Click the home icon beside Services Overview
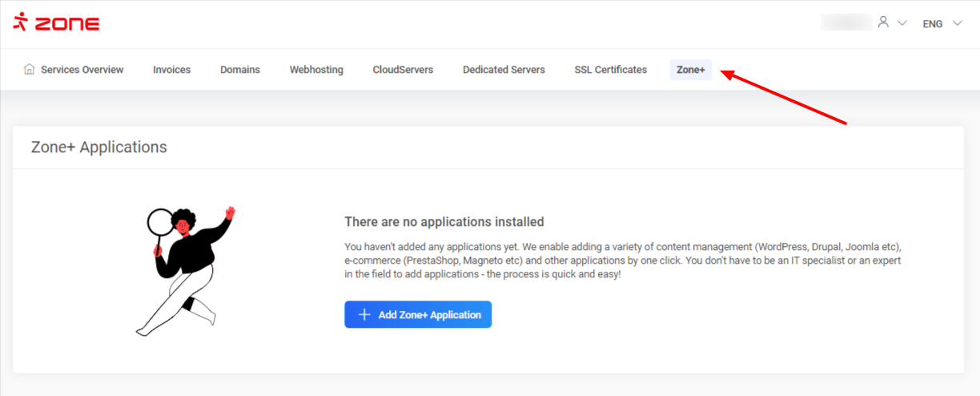The image size is (980, 396). (x=30, y=70)
